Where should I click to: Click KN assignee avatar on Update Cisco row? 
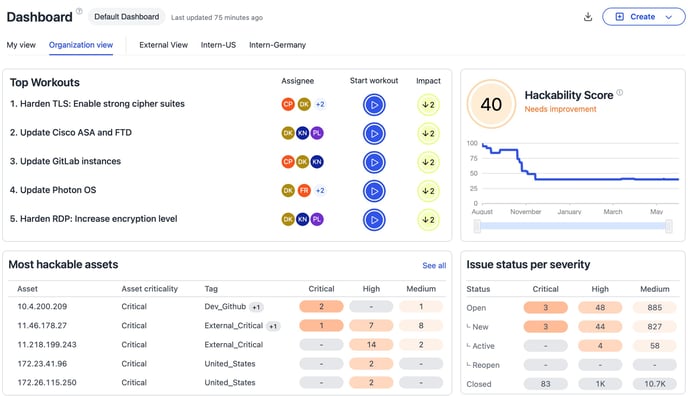(302, 133)
